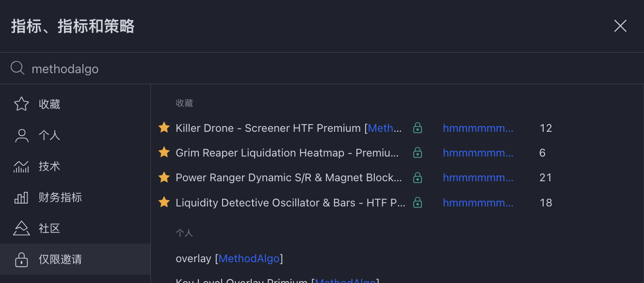
Task: Click lock icon on Killer Drone row
Action: 418,128
